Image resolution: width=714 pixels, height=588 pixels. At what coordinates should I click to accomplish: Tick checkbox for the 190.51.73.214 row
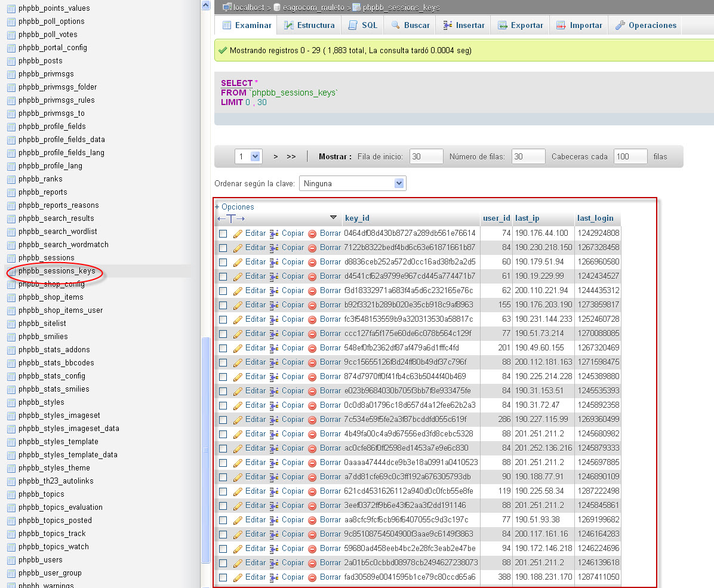[223, 334]
